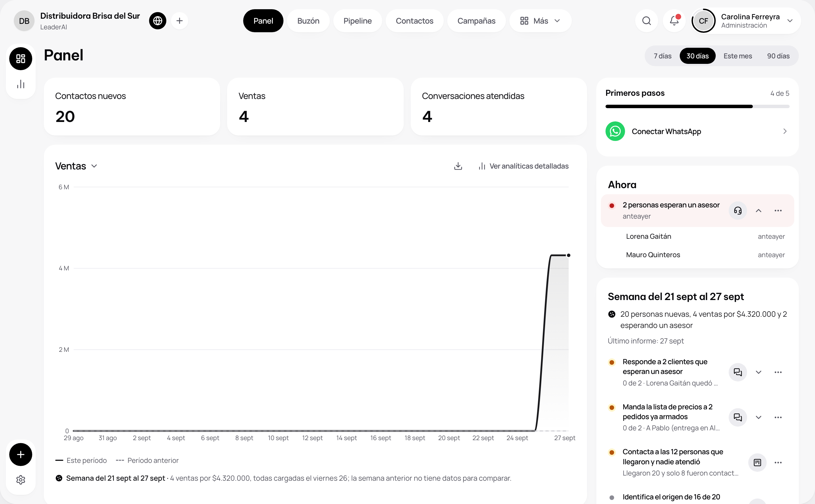This screenshot has height=504, width=815.
Task: Collapse the waiting persons list
Action: [x=758, y=211]
